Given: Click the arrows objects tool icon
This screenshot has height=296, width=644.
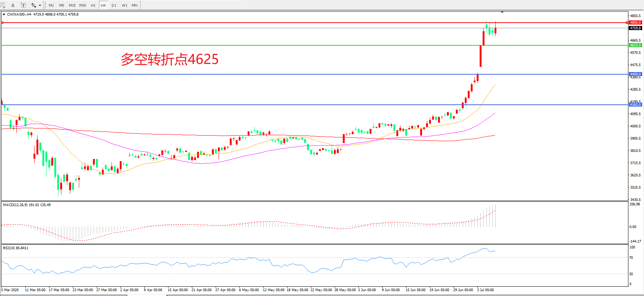Looking at the screenshot, I should click(33, 5).
